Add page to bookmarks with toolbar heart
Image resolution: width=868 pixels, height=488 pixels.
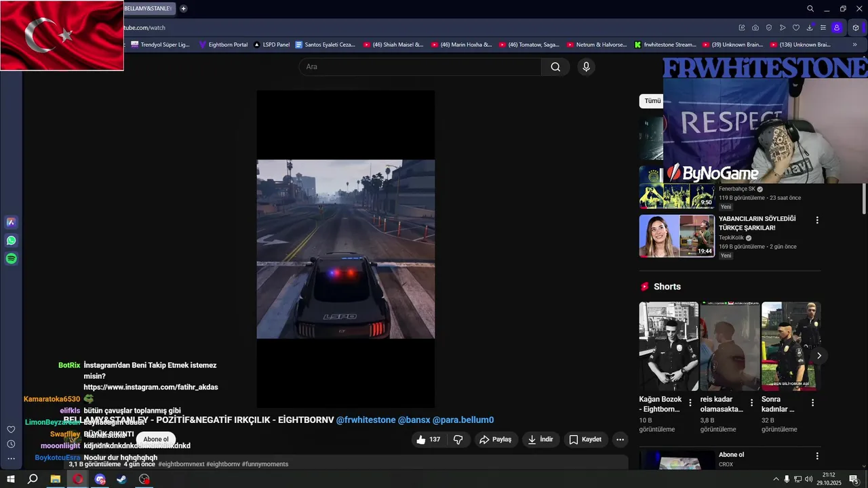796,28
